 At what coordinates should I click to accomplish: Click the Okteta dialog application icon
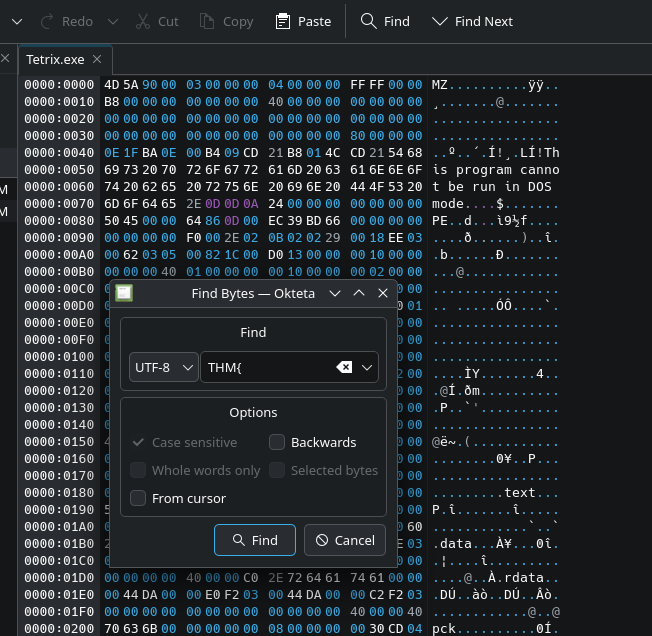pos(123,293)
